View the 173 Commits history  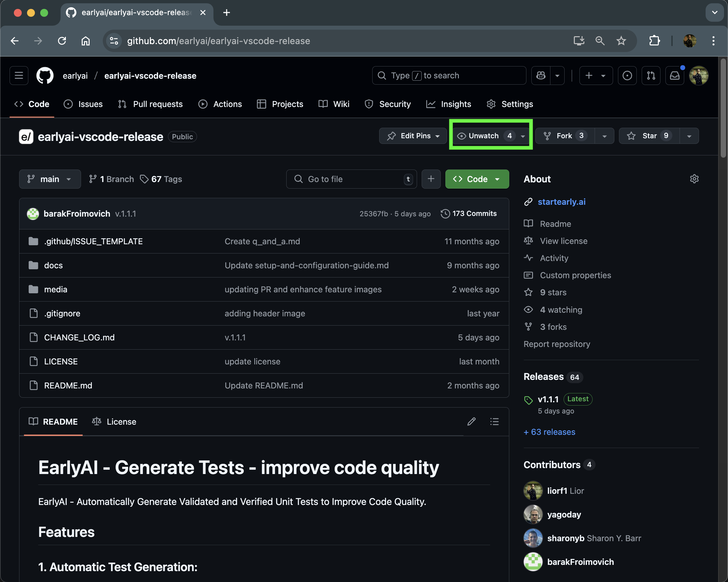pyautogui.click(x=469, y=214)
